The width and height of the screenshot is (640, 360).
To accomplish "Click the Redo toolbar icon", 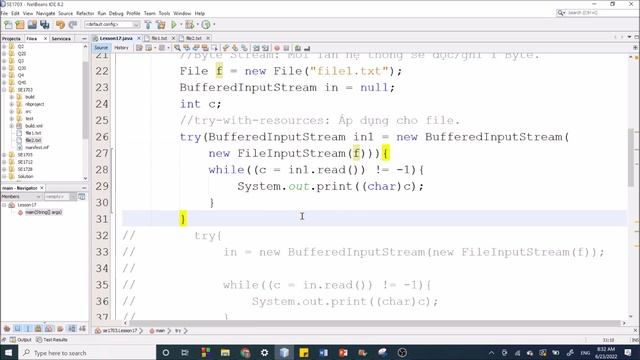I will (x=73, y=25).
